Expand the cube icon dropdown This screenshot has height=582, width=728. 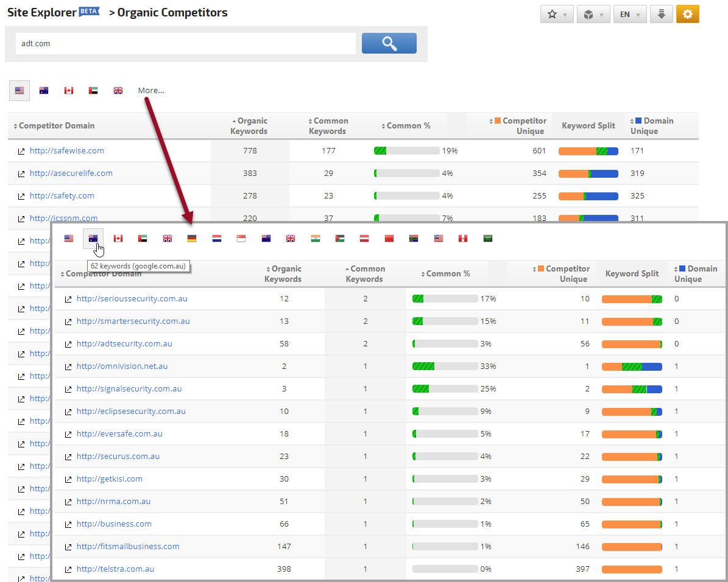593,15
